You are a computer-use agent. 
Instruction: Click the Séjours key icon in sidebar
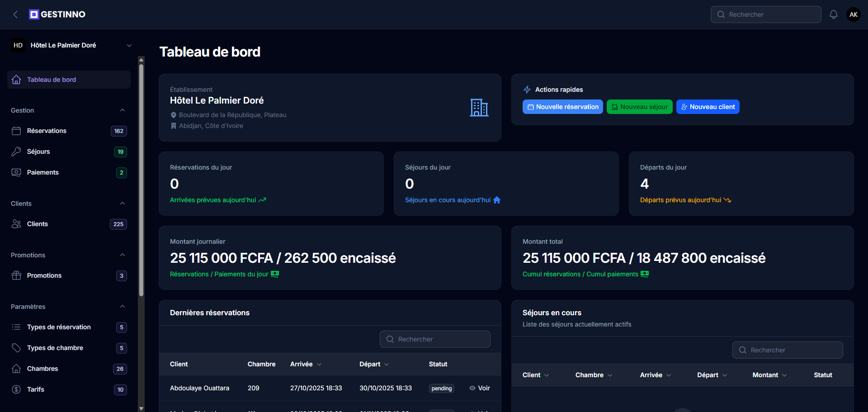[16, 152]
